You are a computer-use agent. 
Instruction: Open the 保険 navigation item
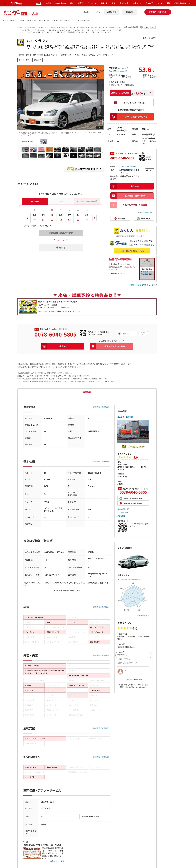point(168,3)
